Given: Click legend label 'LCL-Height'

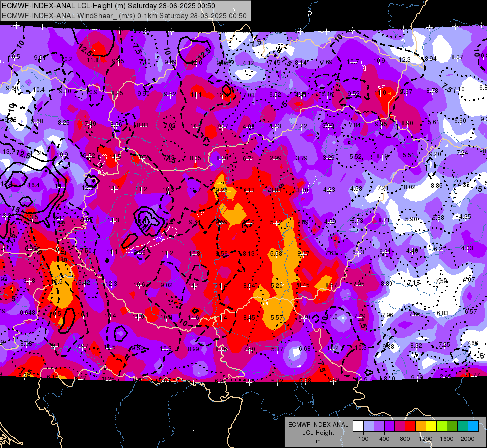Looking at the screenshot, I should pos(318,433).
